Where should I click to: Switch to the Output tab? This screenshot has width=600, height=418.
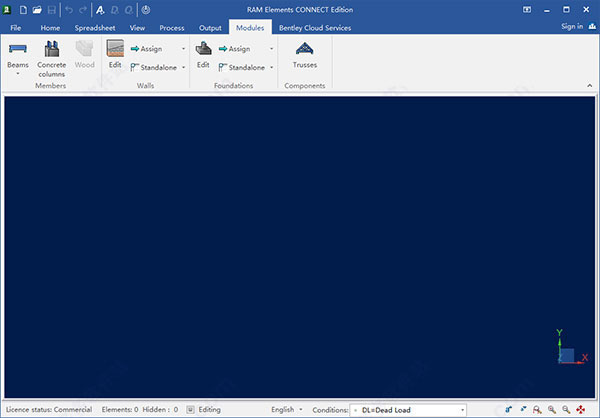tap(210, 28)
